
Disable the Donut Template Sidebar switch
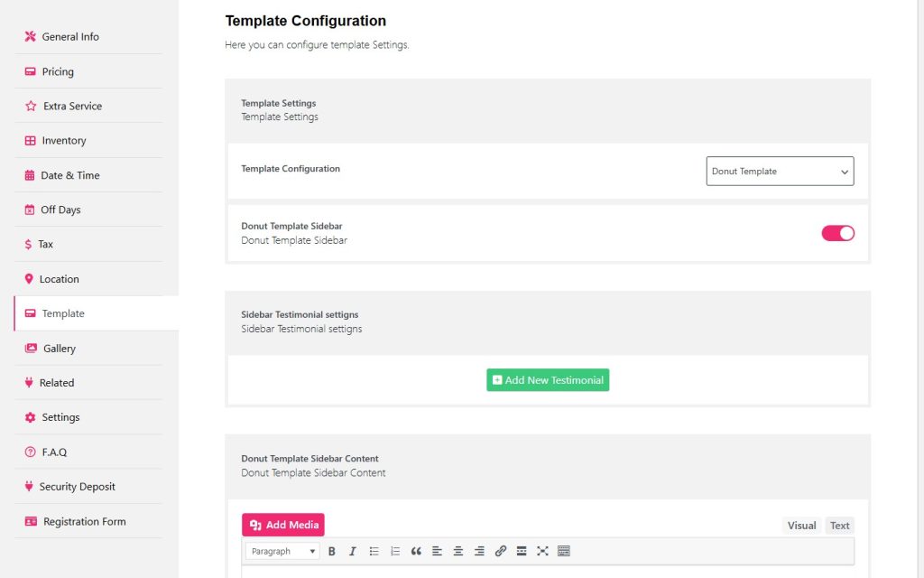pyautogui.click(x=837, y=233)
